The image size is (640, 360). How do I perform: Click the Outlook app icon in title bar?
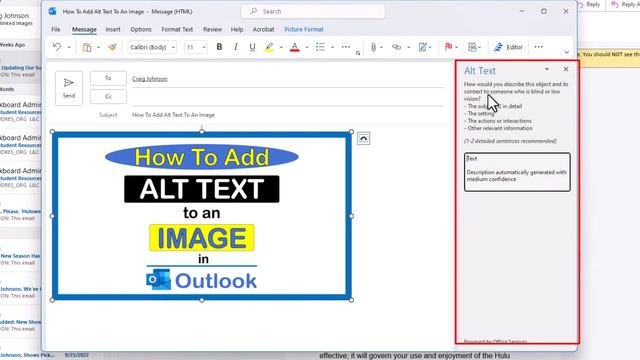[52, 11]
